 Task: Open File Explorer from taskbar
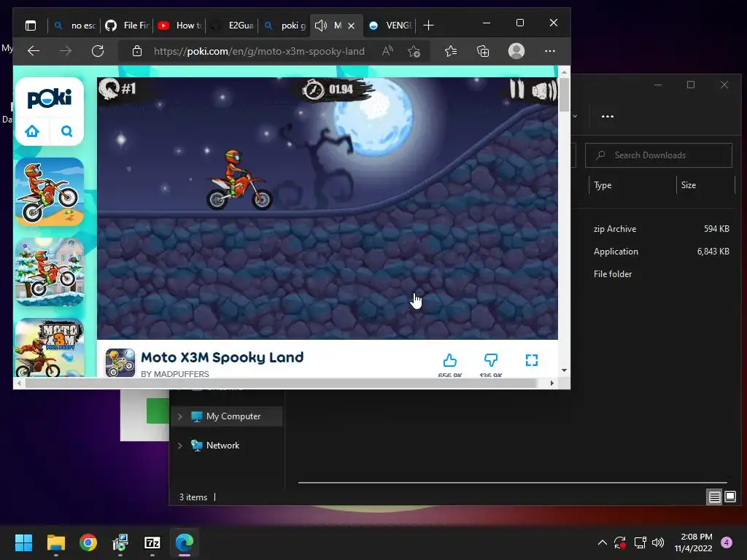55,542
